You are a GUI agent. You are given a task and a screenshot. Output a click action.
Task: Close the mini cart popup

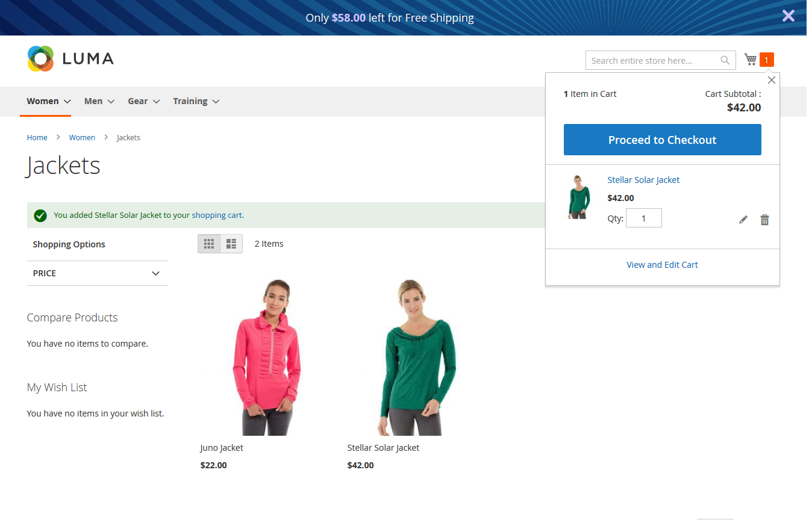click(x=771, y=80)
